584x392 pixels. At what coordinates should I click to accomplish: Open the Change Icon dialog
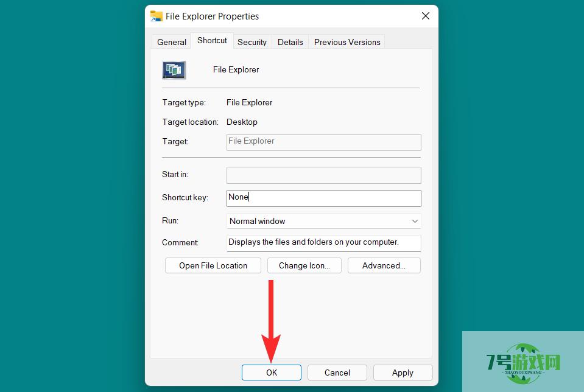click(304, 265)
